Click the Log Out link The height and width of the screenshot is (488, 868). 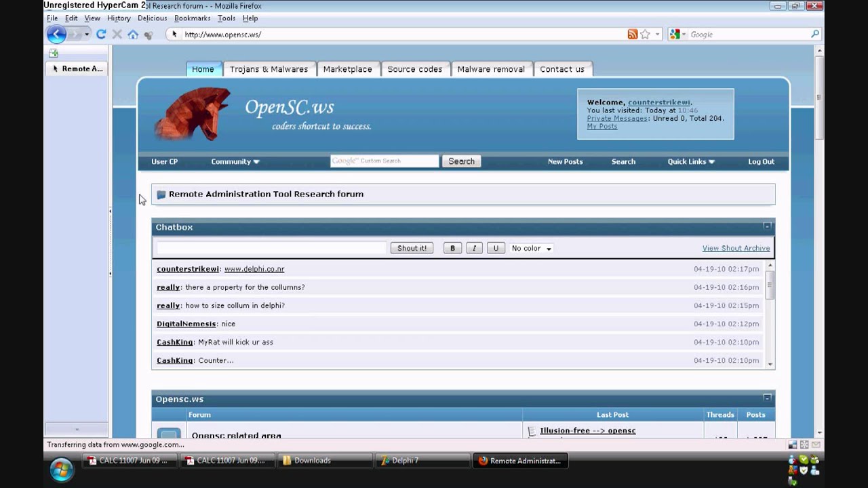click(761, 161)
